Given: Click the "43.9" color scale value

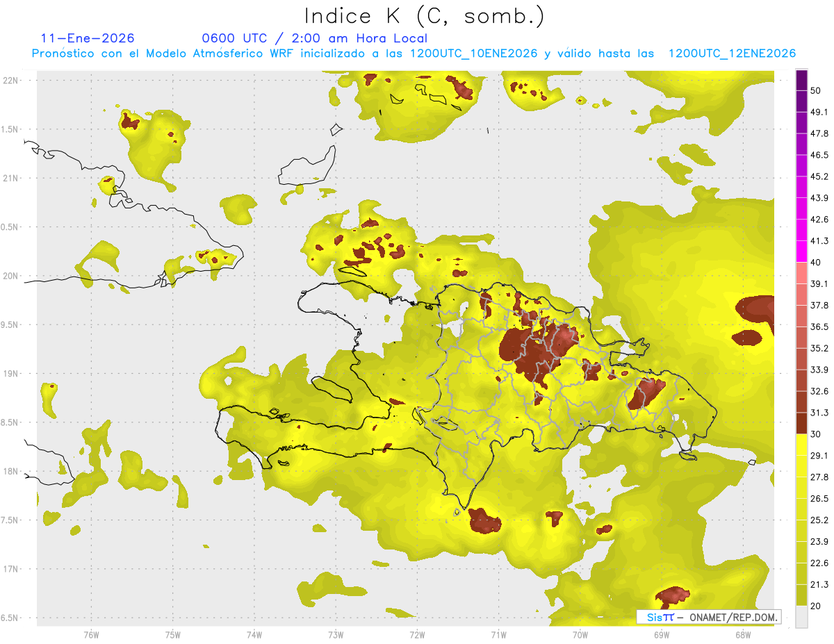Looking at the screenshot, I should click(819, 198).
